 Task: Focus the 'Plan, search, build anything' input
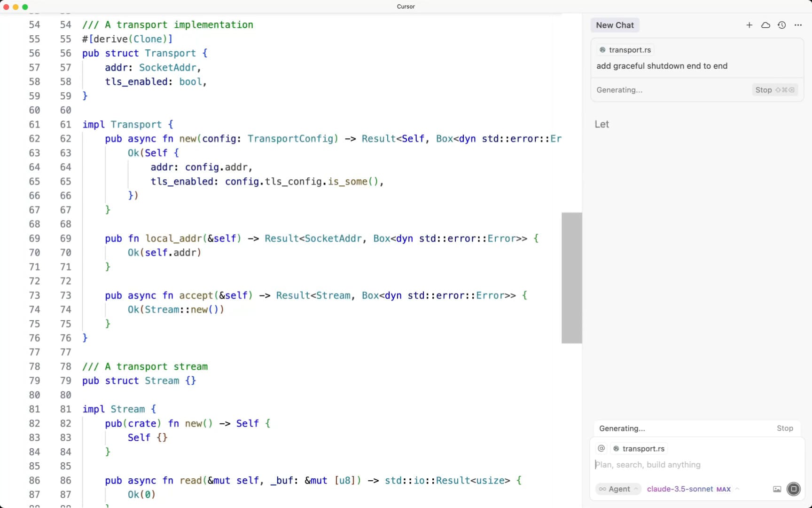697,465
